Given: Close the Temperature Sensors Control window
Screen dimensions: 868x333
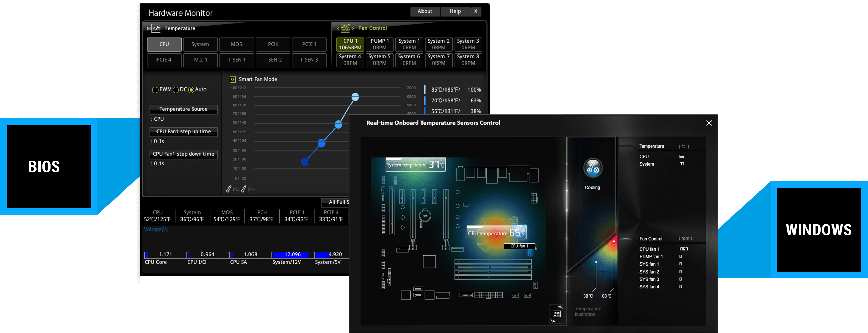Looking at the screenshot, I should [709, 123].
